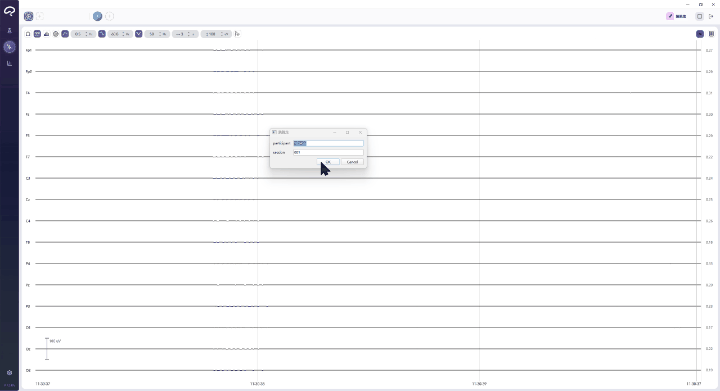Click OK in the dialog
The height and width of the screenshot is (391, 720).
click(x=328, y=162)
